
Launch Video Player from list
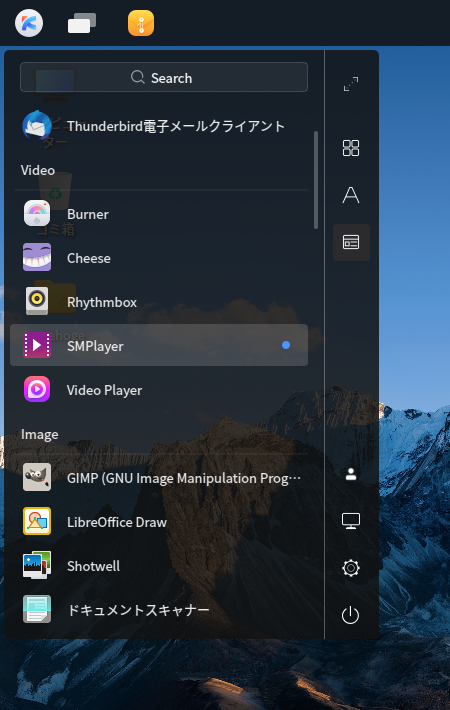tap(159, 389)
